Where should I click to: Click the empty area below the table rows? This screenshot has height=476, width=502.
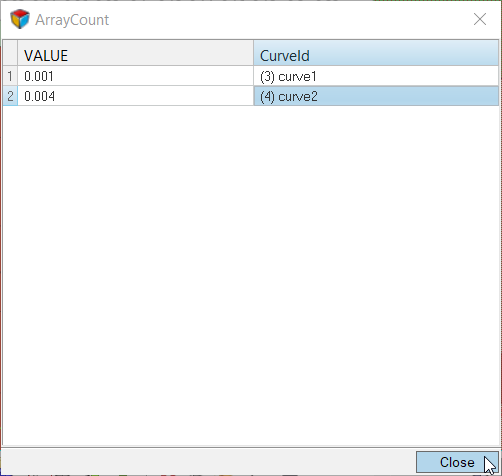pos(251,276)
